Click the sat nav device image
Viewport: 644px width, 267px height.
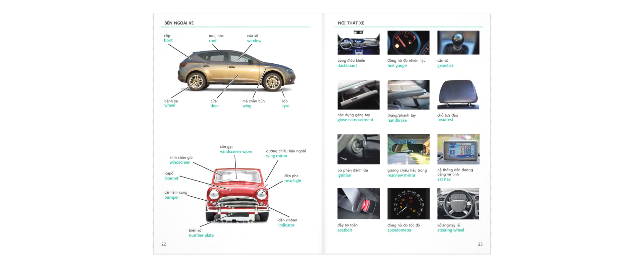[x=458, y=149]
